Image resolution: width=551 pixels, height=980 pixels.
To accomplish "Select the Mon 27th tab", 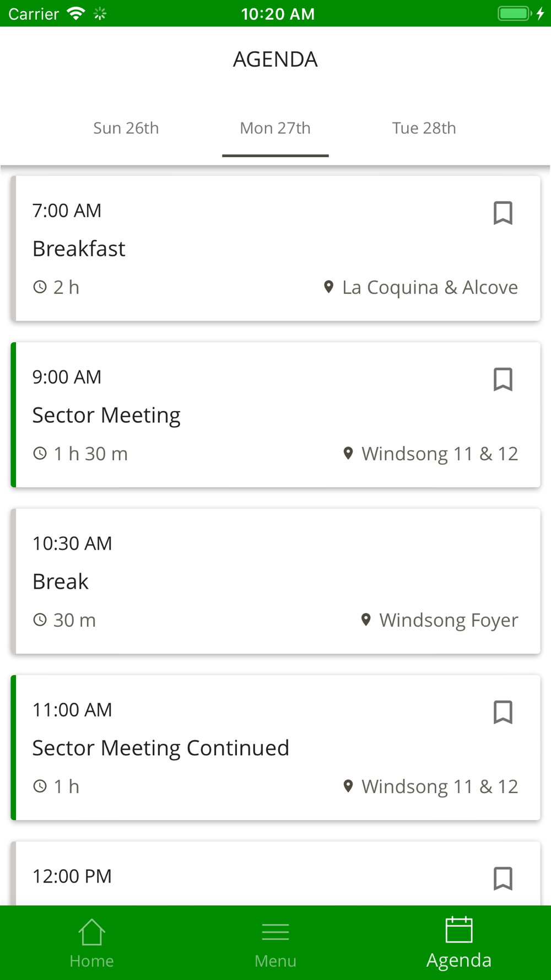I will pyautogui.click(x=275, y=128).
